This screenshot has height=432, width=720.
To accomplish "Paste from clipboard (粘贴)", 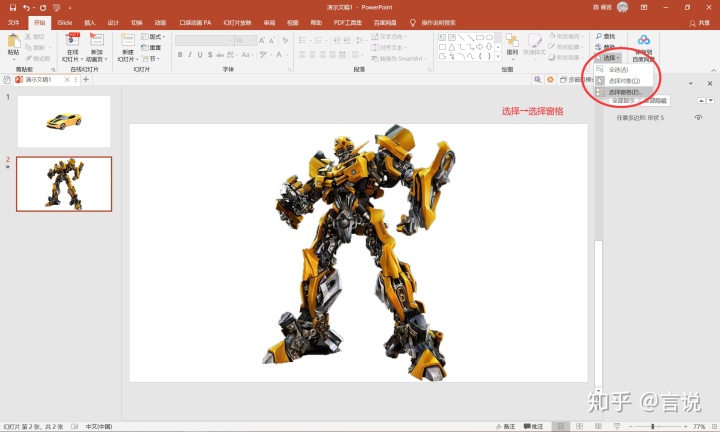I will [x=14, y=45].
